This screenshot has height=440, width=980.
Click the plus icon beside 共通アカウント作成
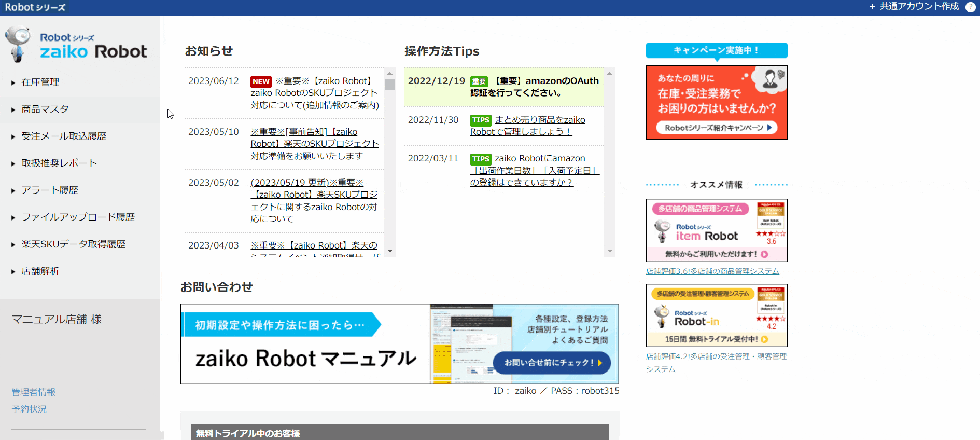tap(872, 7)
